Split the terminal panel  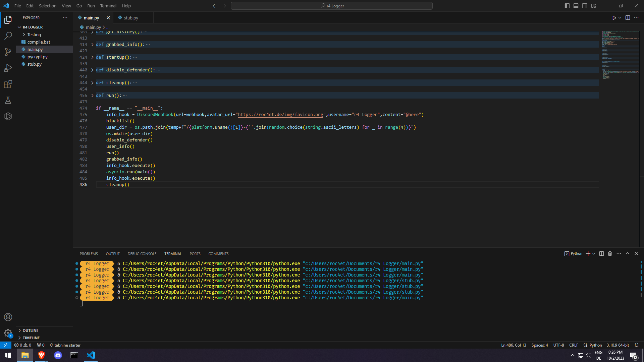click(601, 254)
